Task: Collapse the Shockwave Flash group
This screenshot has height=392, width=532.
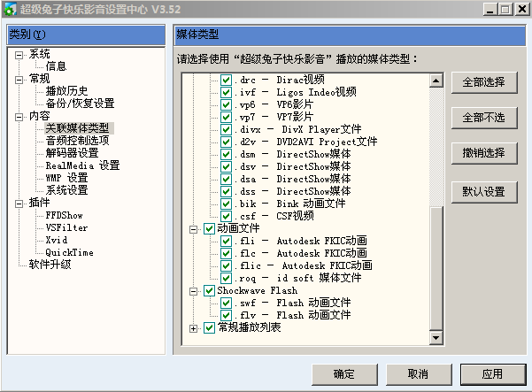Action: tap(193, 291)
